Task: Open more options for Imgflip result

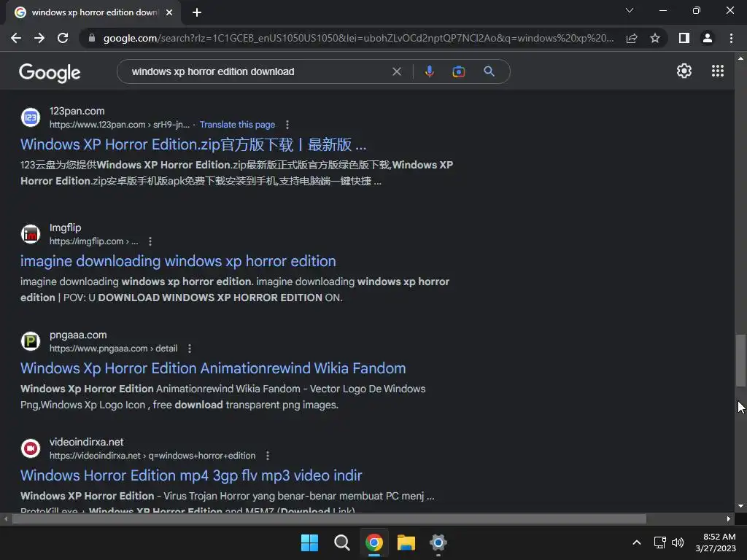Action: pos(150,241)
